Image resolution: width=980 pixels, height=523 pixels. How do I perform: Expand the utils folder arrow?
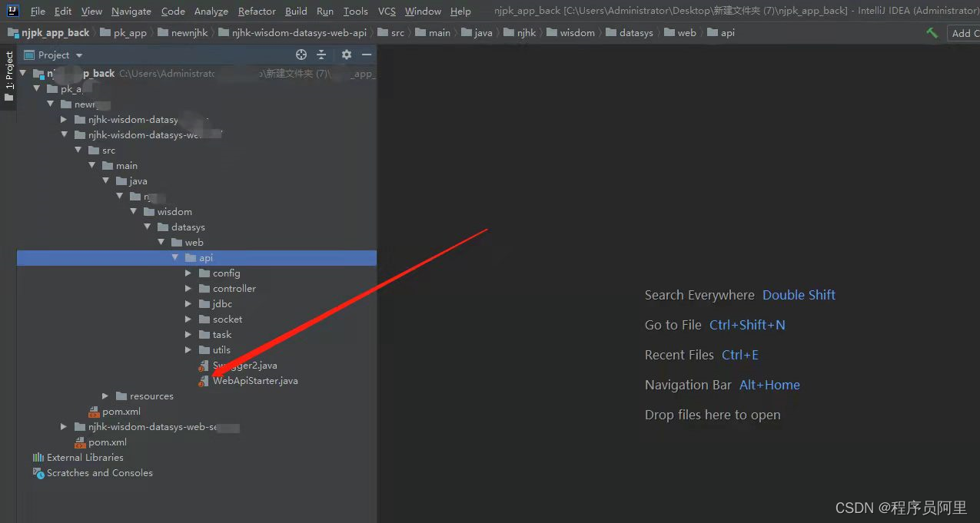[188, 350]
